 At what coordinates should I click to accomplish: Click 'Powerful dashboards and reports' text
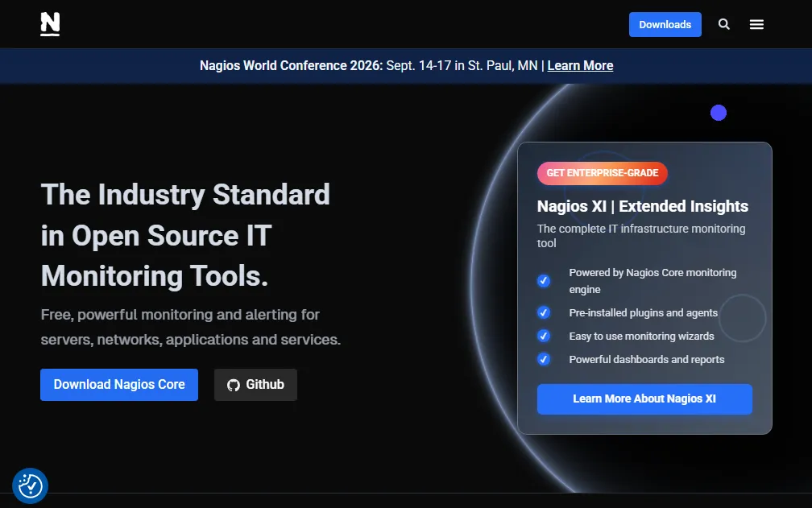[646, 359]
